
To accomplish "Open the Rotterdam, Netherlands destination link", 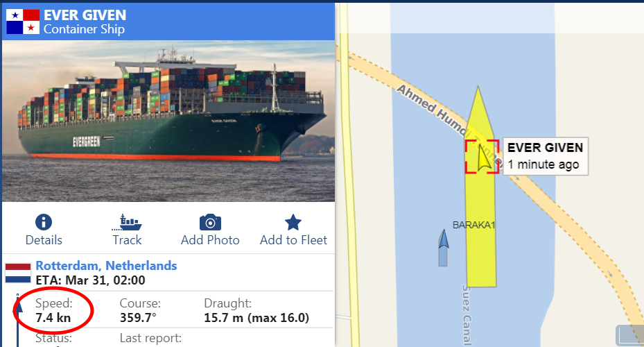I will 106,266.
